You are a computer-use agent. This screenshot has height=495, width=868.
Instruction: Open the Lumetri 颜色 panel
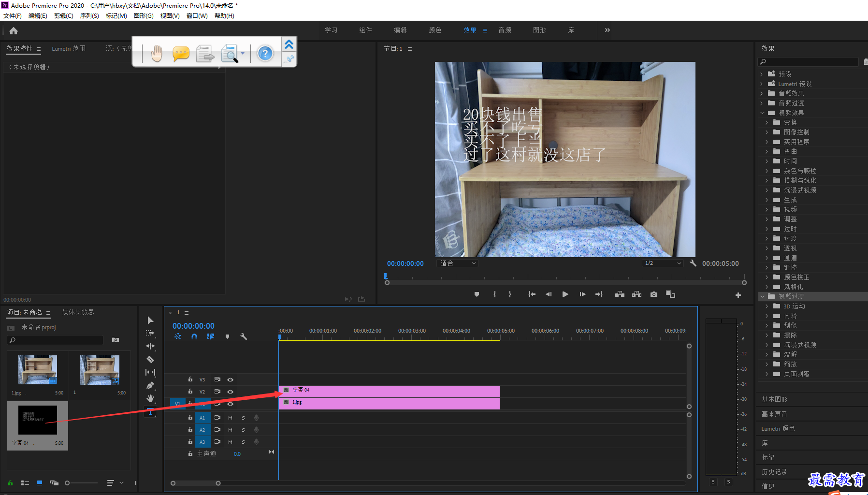point(778,428)
